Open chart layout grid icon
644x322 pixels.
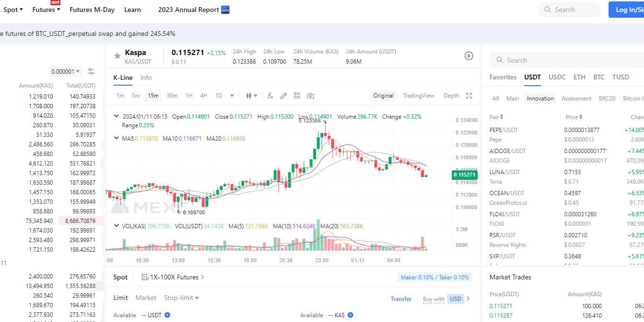pos(297,96)
